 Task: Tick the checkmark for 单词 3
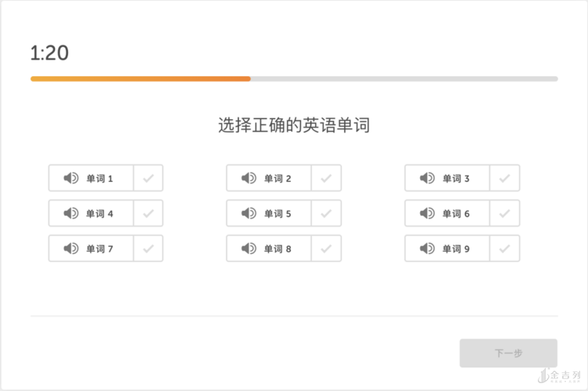click(505, 178)
